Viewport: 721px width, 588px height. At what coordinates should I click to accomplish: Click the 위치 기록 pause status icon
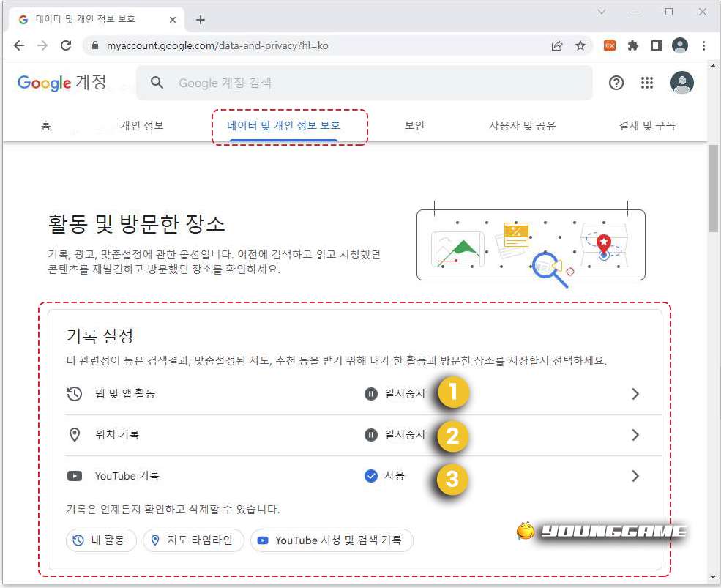(371, 435)
